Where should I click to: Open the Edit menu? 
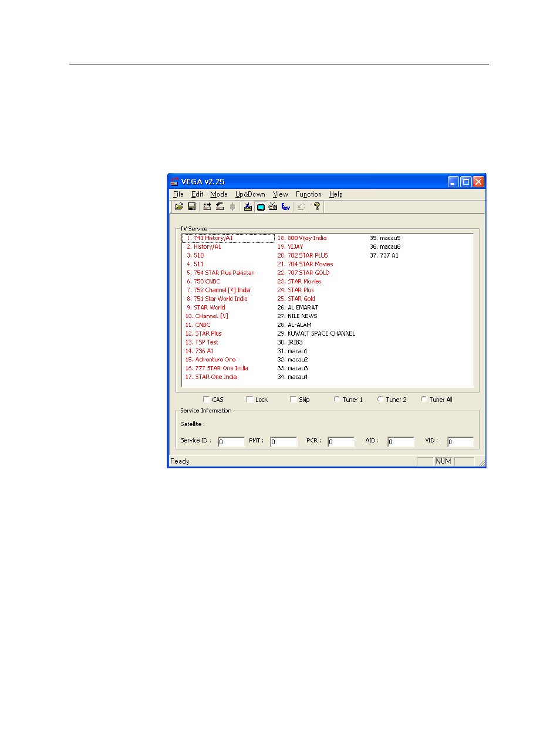coord(197,194)
